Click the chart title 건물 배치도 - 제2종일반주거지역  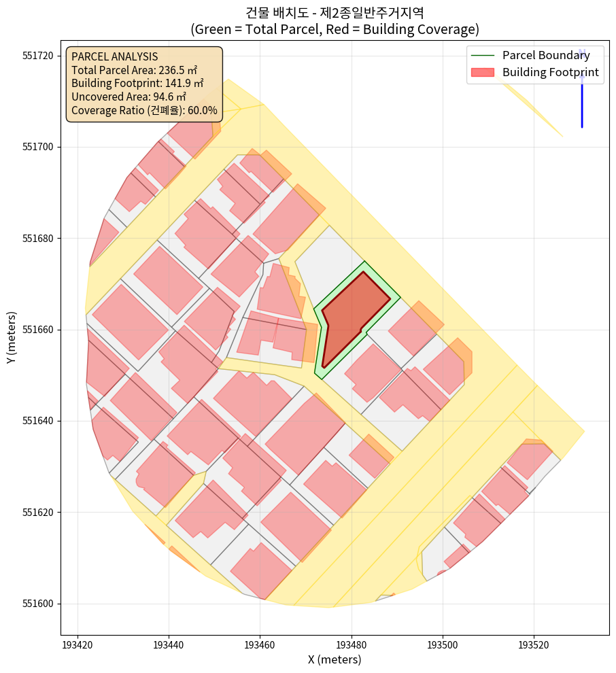coord(335,12)
